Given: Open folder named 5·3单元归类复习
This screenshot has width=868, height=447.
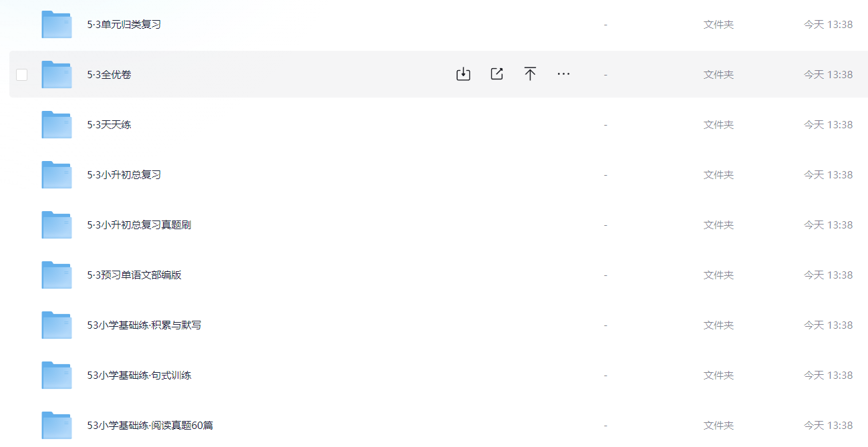Looking at the screenshot, I should click(124, 25).
